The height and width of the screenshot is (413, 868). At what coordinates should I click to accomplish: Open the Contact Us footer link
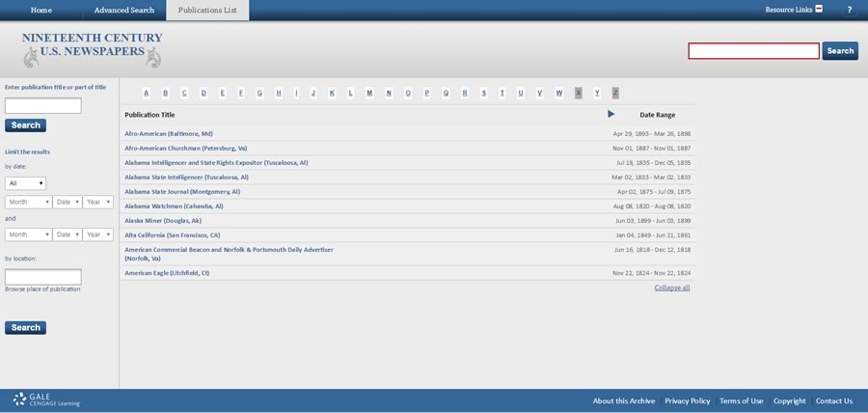click(x=834, y=400)
